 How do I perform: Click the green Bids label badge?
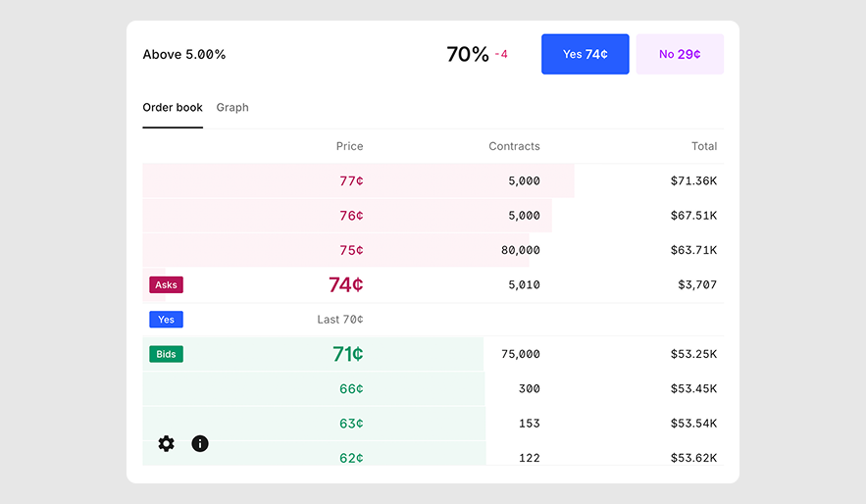point(166,354)
